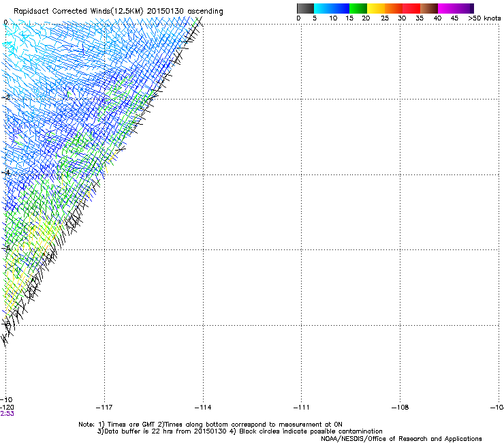Click the '10' legend tick label

(x=333, y=18)
